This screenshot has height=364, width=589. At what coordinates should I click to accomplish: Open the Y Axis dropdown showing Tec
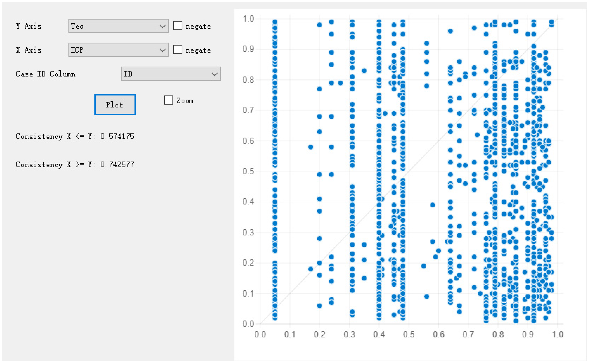[x=118, y=26]
